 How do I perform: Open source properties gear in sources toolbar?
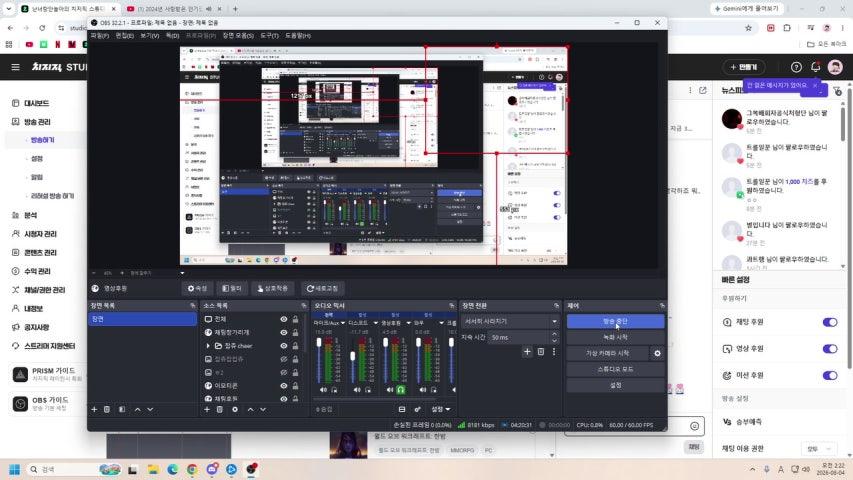pos(235,409)
